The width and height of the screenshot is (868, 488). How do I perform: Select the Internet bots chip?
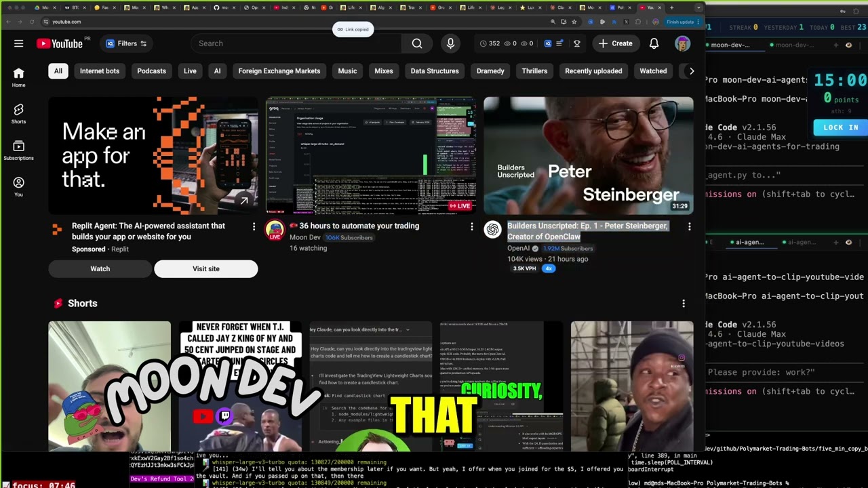[x=100, y=71]
